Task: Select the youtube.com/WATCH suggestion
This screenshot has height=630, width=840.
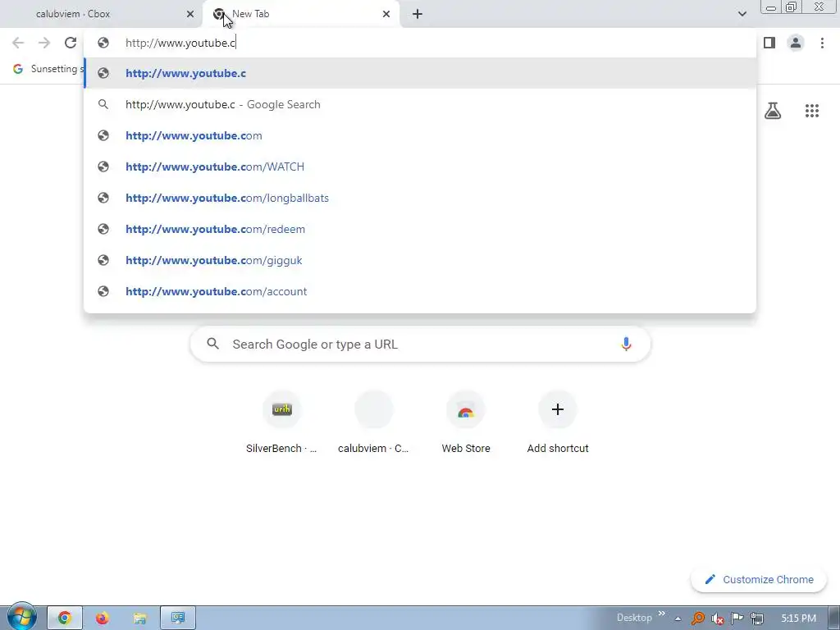Action: tap(420, 167)
